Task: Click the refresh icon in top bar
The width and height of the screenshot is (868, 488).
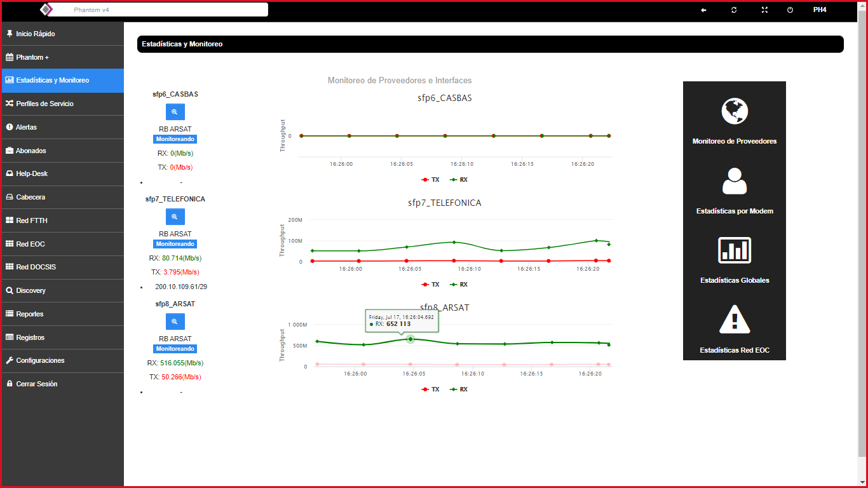Action: 734,10
